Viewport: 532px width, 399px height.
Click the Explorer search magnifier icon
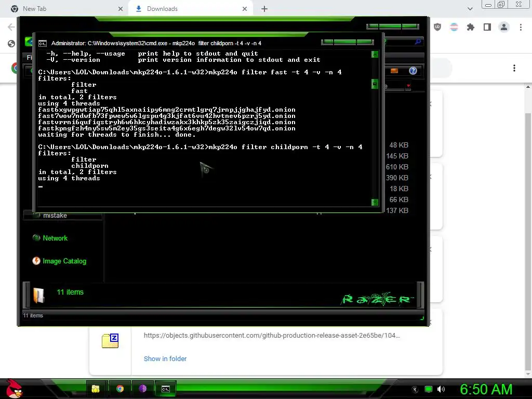418,42
